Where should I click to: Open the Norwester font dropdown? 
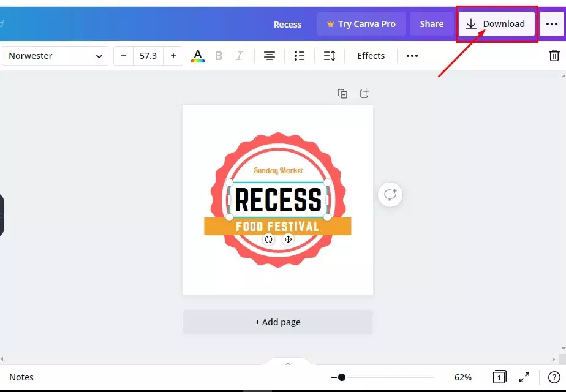(55, 56)
